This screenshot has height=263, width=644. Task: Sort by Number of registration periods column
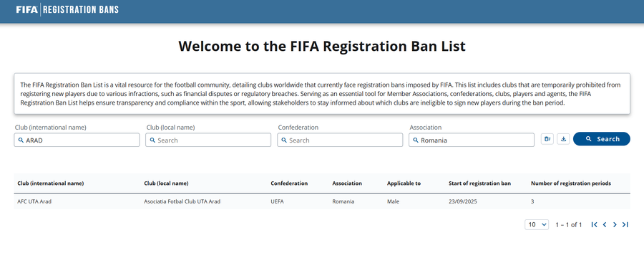click(x=571, y=183)
